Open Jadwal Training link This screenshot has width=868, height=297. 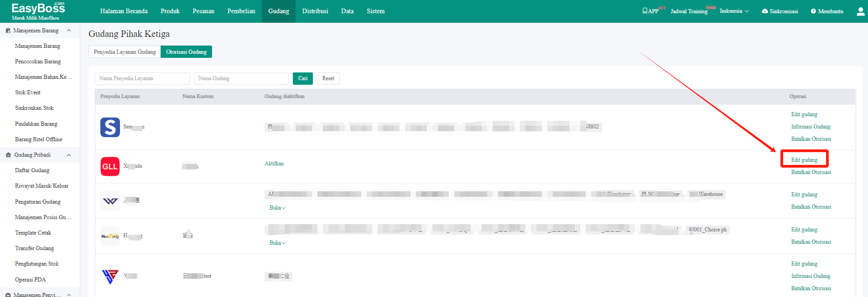pos(689,11)
